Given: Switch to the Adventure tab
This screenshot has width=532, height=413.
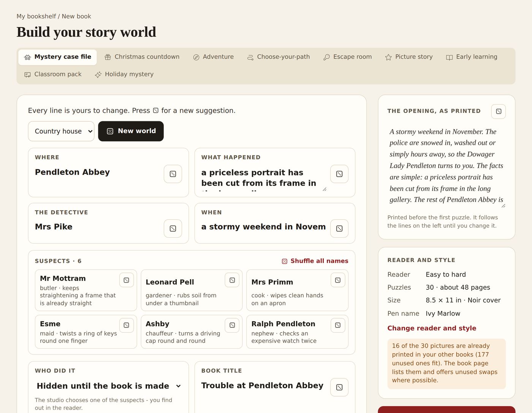Looking at the screenshot, I should 213,57.
